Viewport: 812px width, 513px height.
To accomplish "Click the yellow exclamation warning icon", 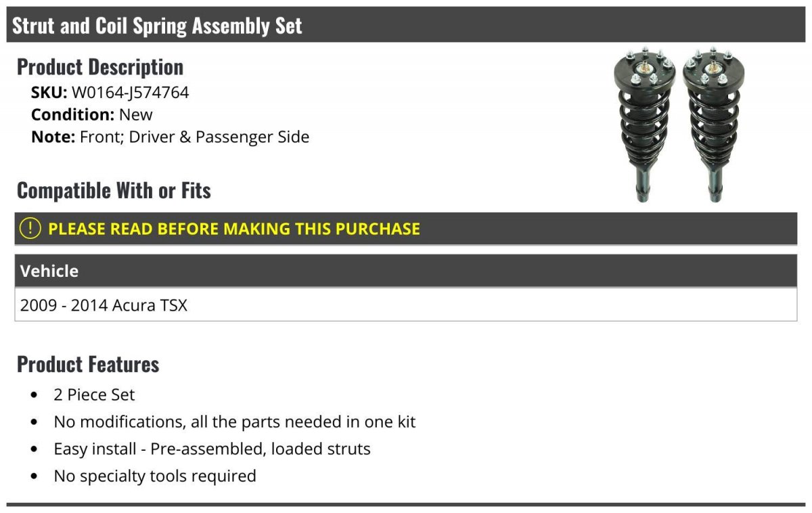I will [x=30, y=229].
